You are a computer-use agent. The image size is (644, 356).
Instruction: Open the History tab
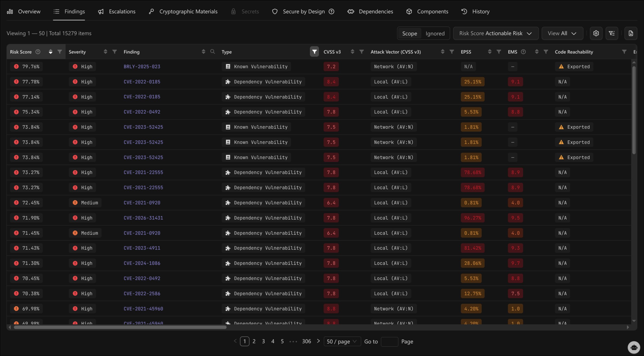[x=475, y=12]
